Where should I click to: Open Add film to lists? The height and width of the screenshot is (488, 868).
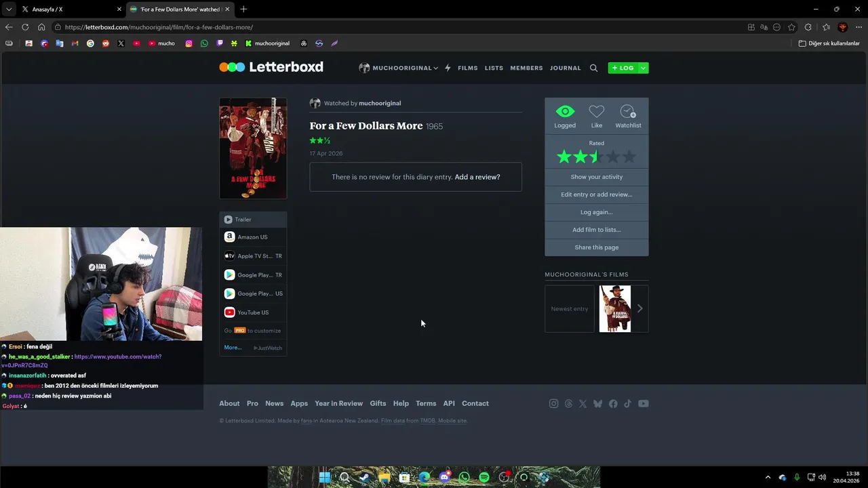coord(597,230)
